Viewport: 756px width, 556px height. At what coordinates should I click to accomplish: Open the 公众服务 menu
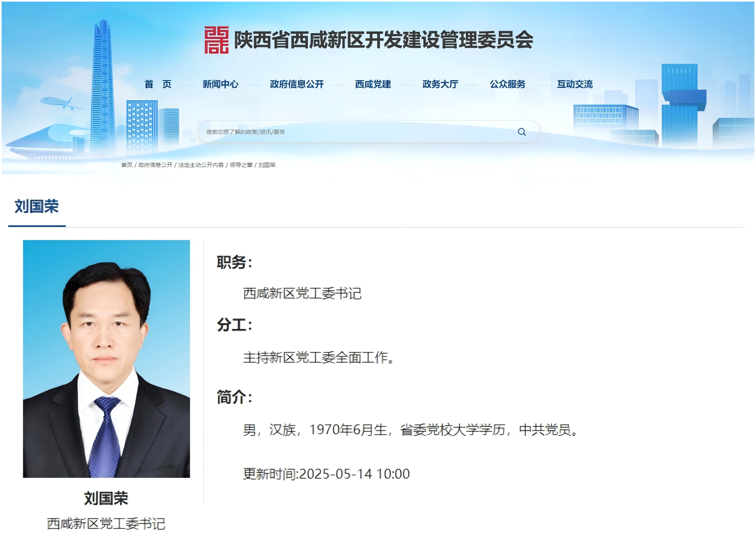coord(508,84)
